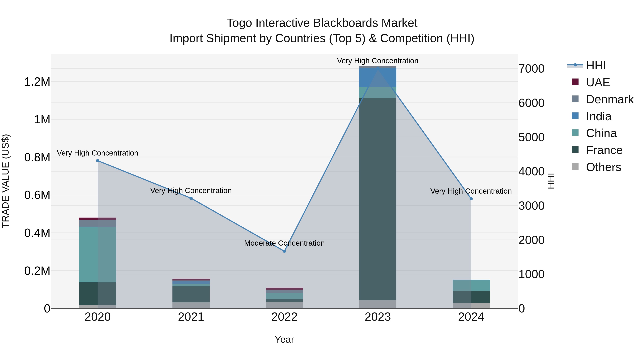This screenshot has height=362, width=644.
Task: Click the 'Togo Interactive Blackboards Market' title
Action: point(322,23)
